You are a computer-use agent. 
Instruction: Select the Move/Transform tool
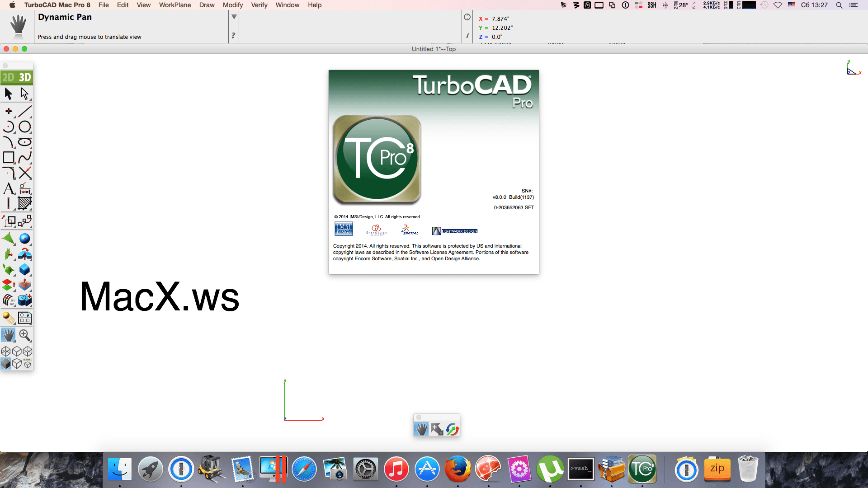pyautogui.click(x=9, y=221)
